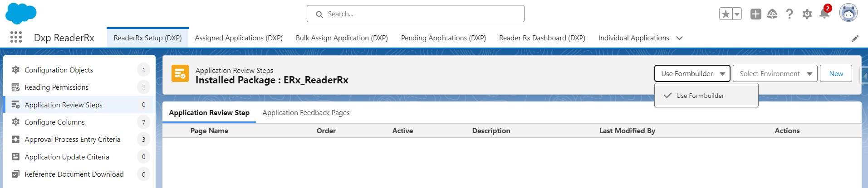The image size is (868, 188).
Task: Select Configure Columns in the sidebar
Action: coord(54,122)
